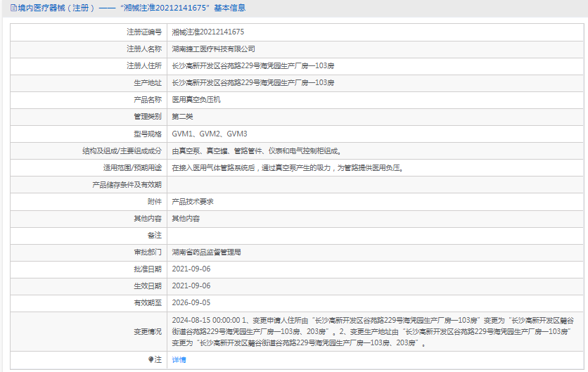The height and width of the screenshot is (372, 588).
Task: Click the 生效日期 label
Action: 148,286
